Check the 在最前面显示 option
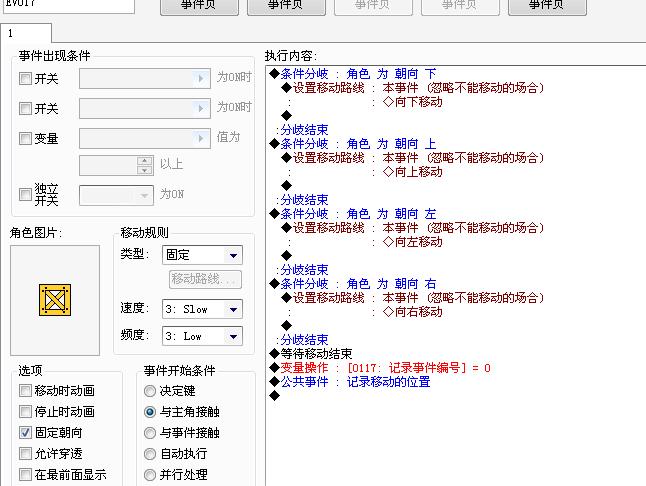 (25, 474)
